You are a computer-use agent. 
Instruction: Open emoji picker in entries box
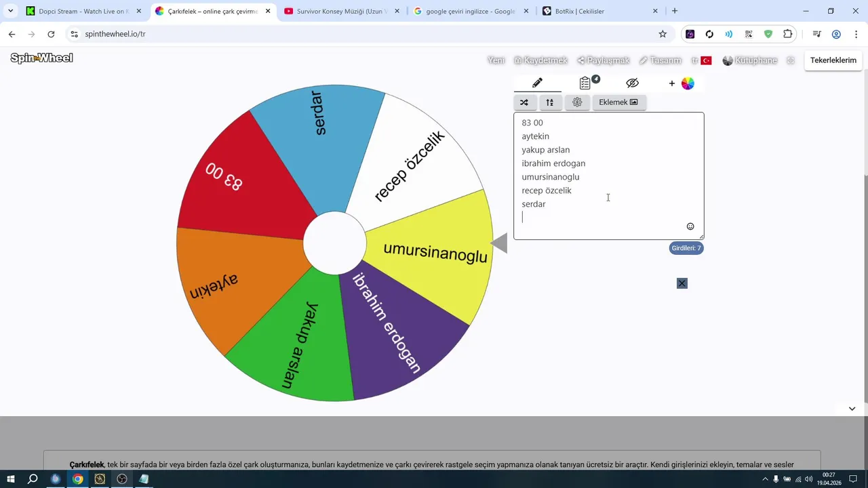690,226
